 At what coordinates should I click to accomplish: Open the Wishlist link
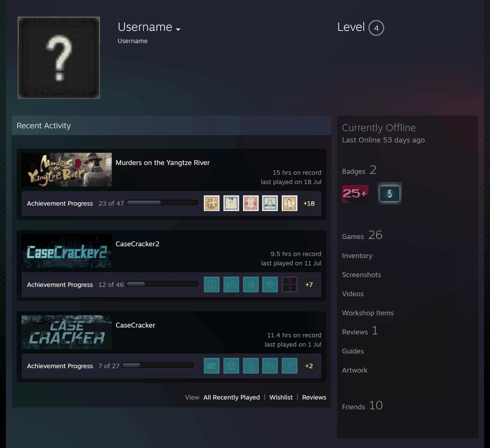coord(281,397)
